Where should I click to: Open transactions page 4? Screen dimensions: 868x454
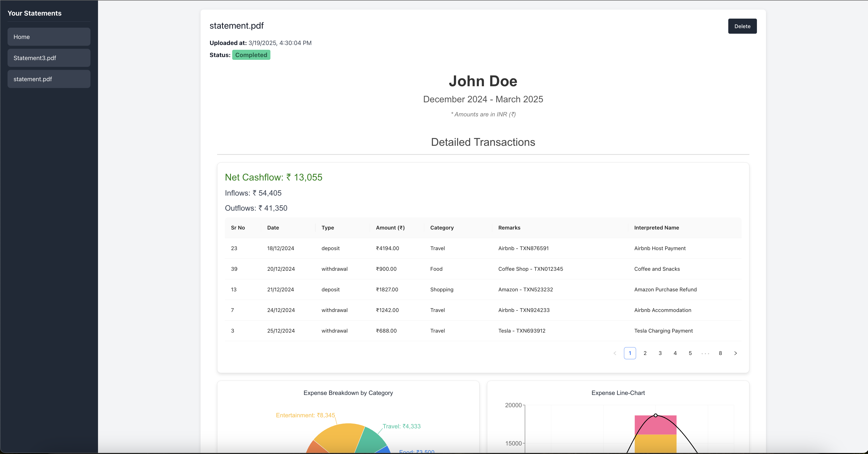(675, 353)
